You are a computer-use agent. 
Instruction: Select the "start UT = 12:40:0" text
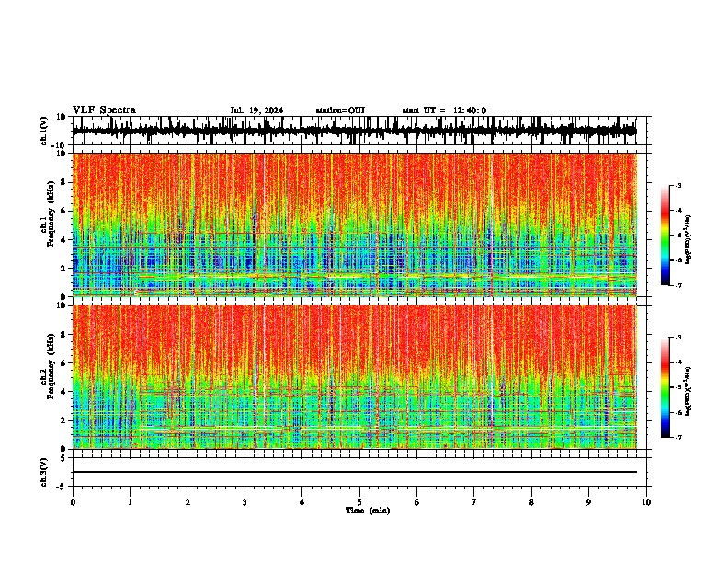tap(444, 110)
